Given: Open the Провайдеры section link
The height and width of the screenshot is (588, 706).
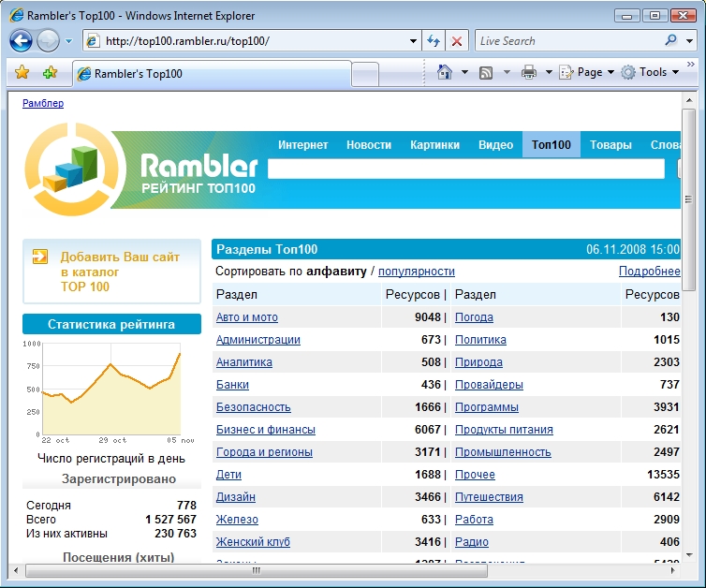Looking at the screenshot, I should pyautogui.click(x=489, y=385).
